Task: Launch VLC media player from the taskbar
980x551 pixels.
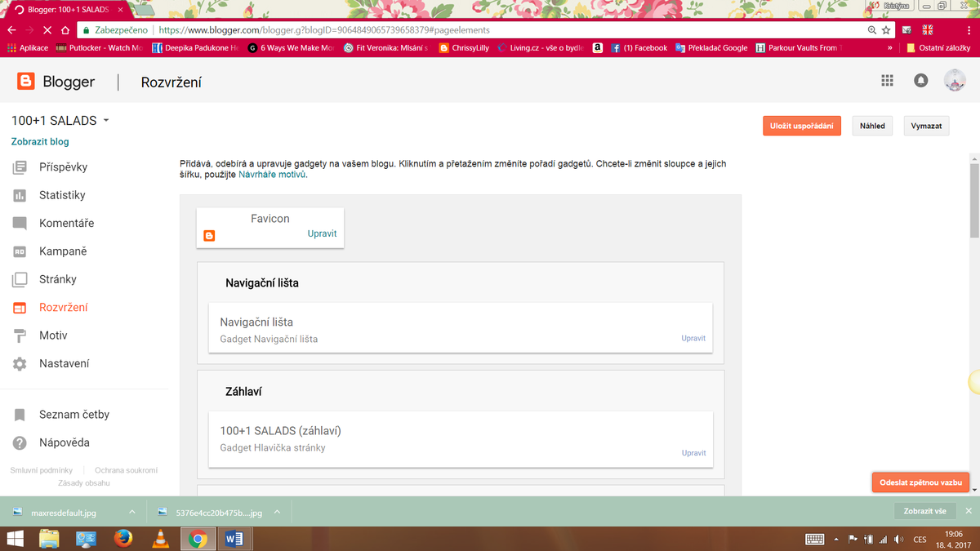Action: (161, 538)
